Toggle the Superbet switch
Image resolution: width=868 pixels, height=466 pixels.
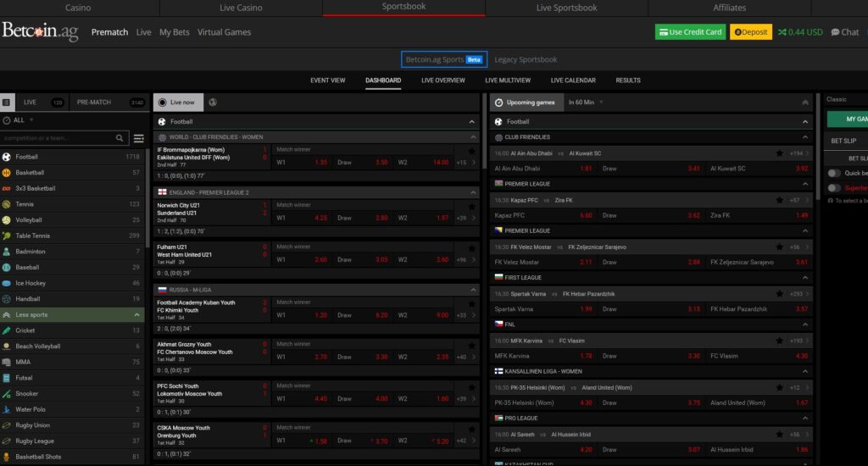point(834,187)
